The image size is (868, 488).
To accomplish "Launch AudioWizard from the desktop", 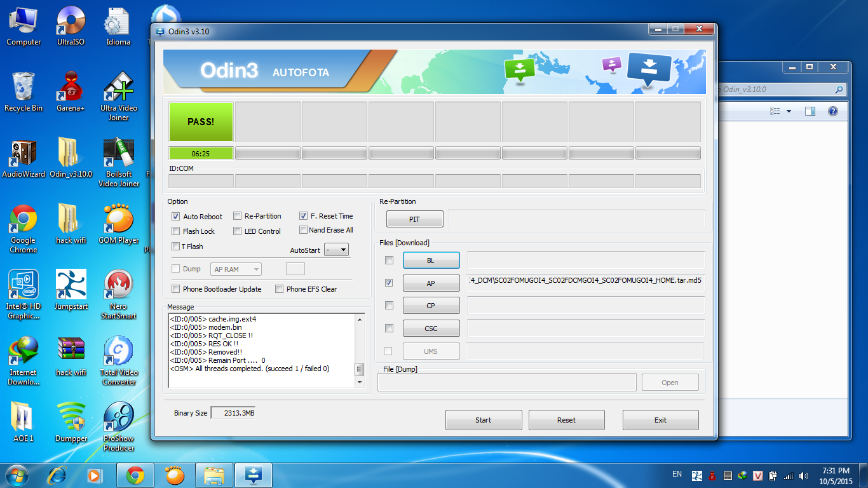I will click(24, 159).
